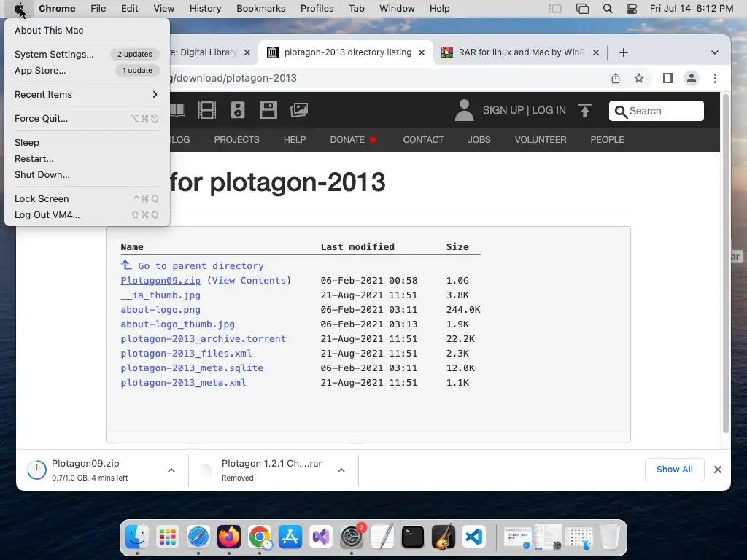Expand options for the Plotagon 1.2.1 rar download
Screen dimensions: 747x560
[x=341, y=470]
